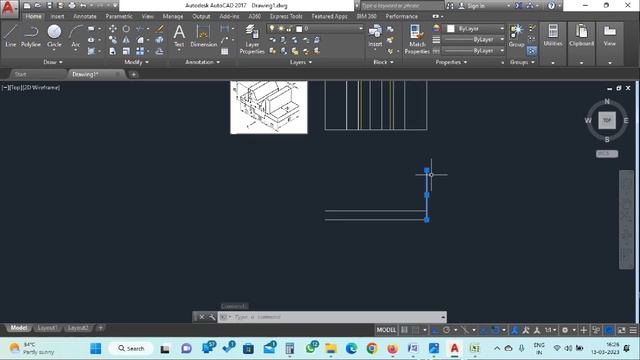This screenshot has width=640, height=360.
Task: Activate the Move tool in Modify panel
Action: [112, 29]
